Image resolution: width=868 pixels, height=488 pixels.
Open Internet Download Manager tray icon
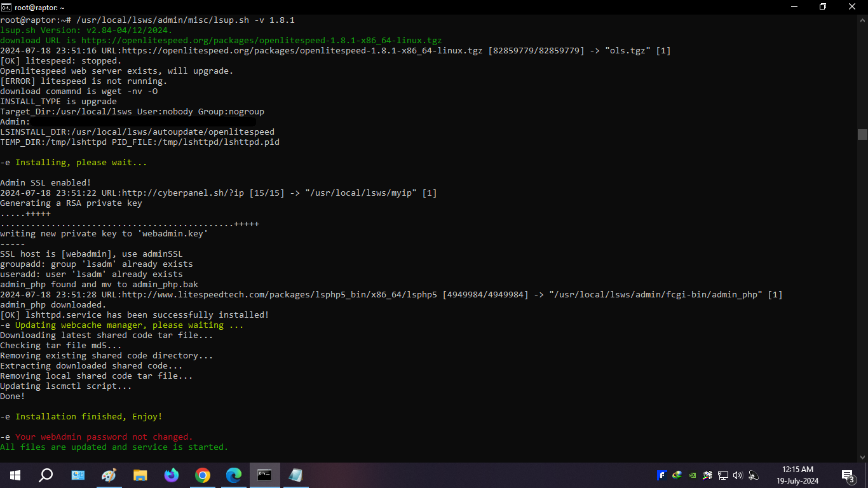(x=677, y=475)
